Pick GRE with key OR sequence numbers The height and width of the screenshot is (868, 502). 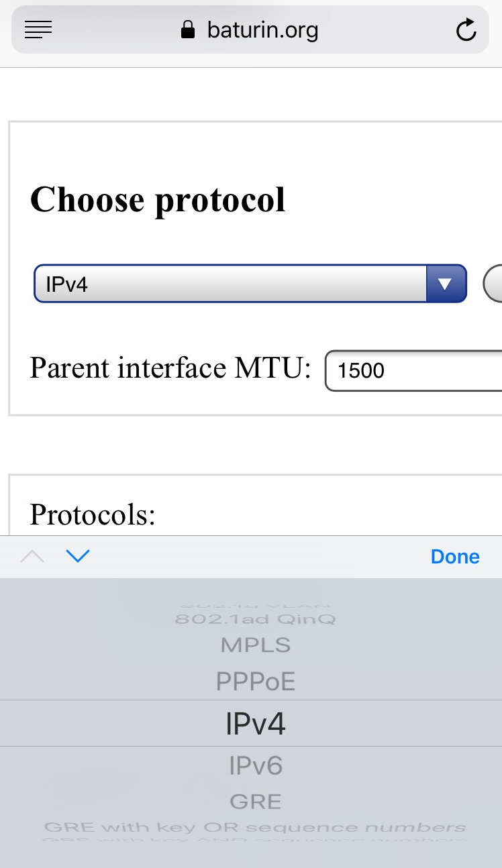point(255,827)
